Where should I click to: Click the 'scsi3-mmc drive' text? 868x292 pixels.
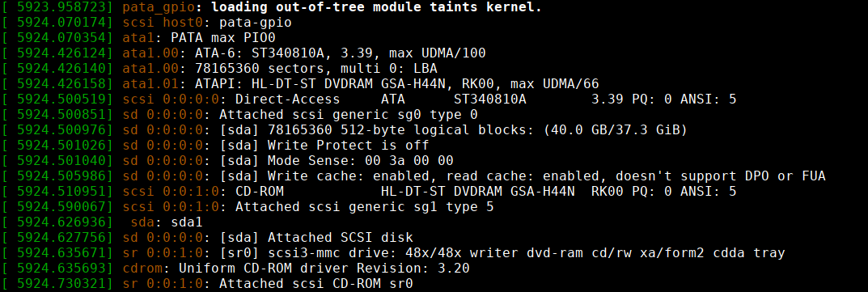pos(328,253)
